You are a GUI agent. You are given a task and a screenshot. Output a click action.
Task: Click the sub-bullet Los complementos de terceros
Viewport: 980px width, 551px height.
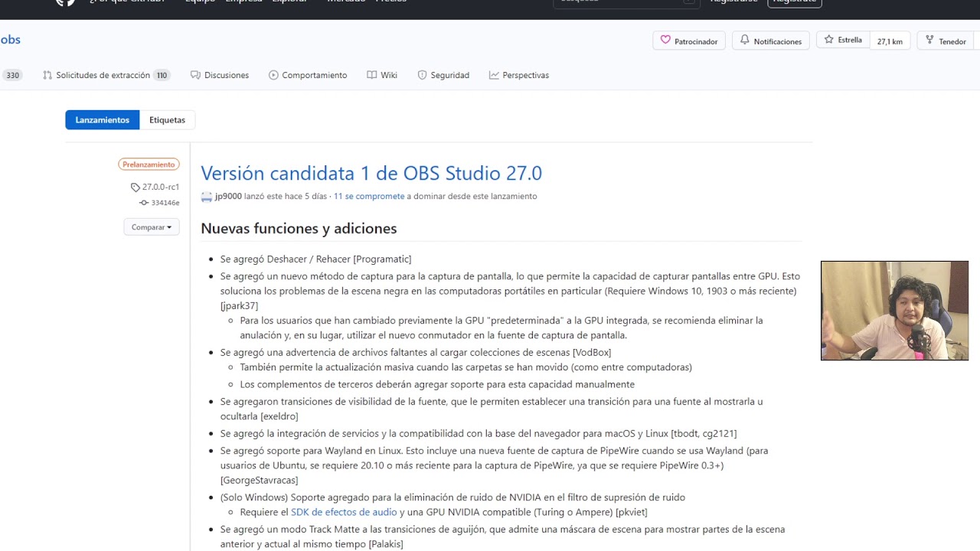pos(437,384)
